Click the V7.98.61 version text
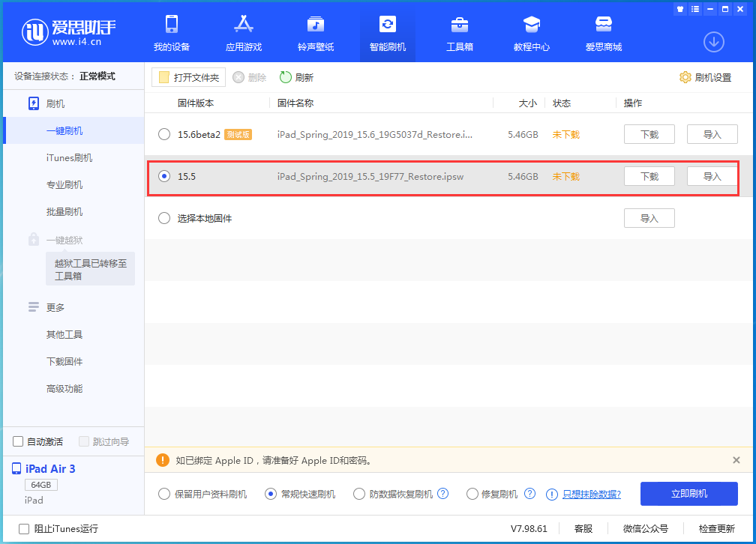The height and width of the screenshot is (544, 756). [529, 529]
